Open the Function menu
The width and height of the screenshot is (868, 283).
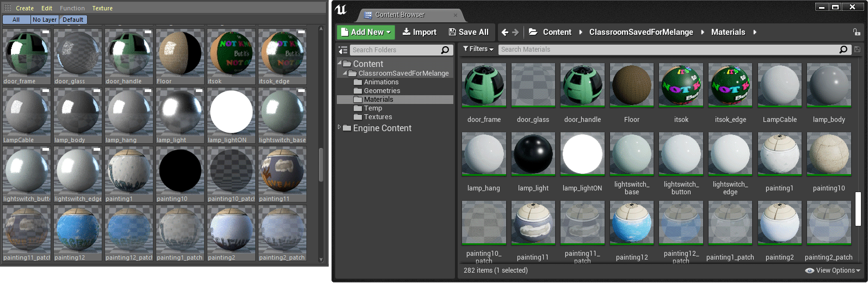click(72, 8)
